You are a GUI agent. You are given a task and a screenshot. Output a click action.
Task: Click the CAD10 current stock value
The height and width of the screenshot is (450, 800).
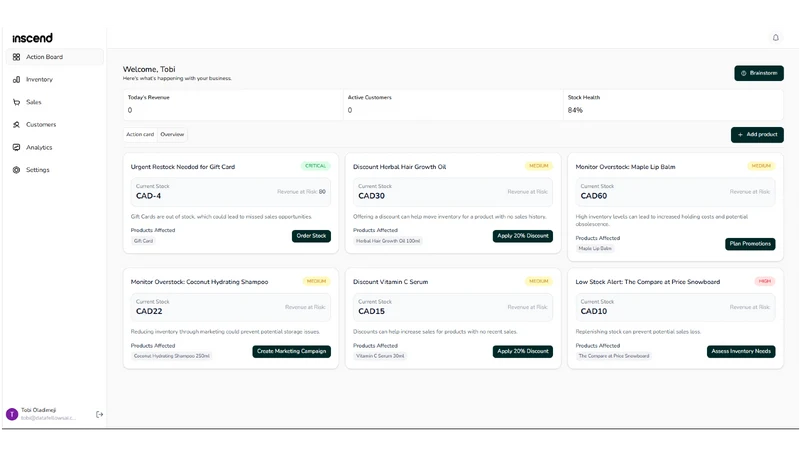(x=594, y=311)
